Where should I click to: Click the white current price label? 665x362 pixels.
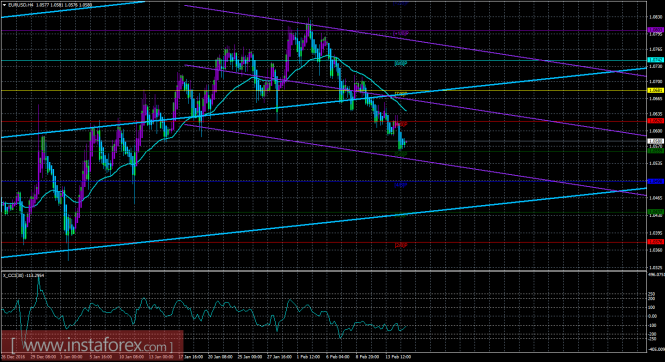point(656,141)
